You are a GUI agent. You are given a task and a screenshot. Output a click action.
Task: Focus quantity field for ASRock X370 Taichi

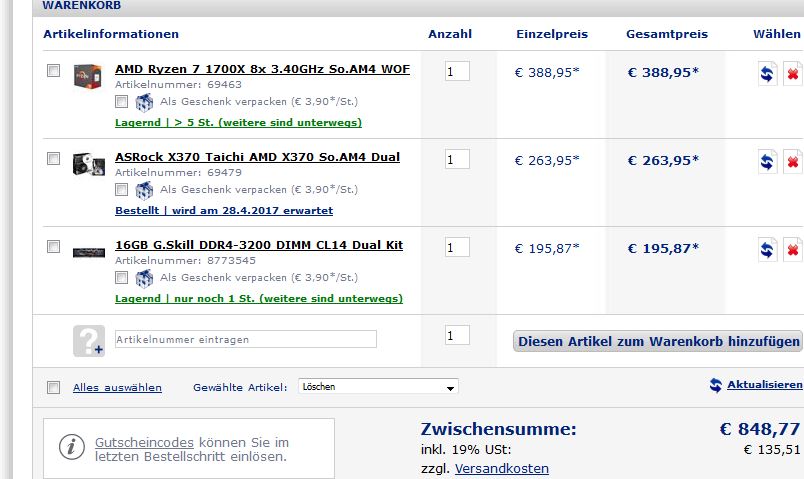[x=457, y=159]
